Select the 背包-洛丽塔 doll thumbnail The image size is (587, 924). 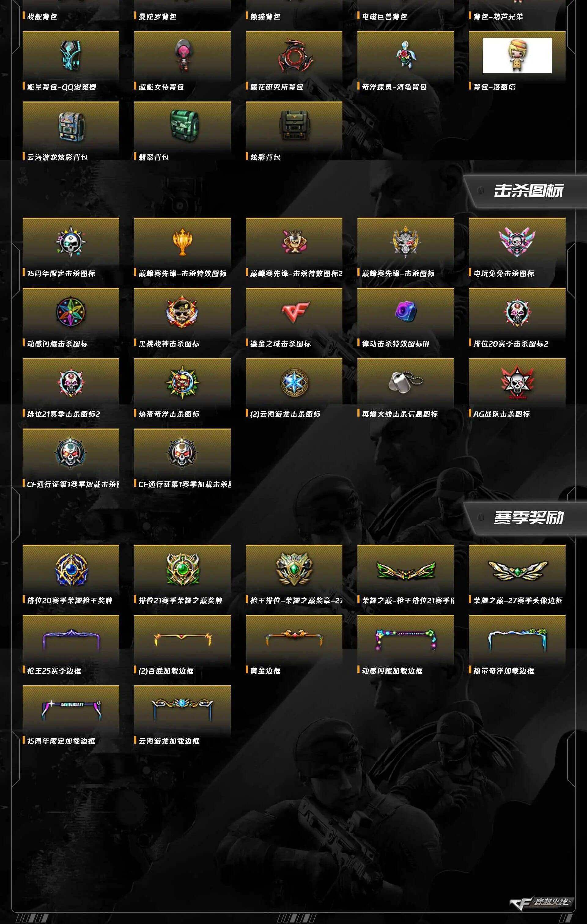point(517,56)
